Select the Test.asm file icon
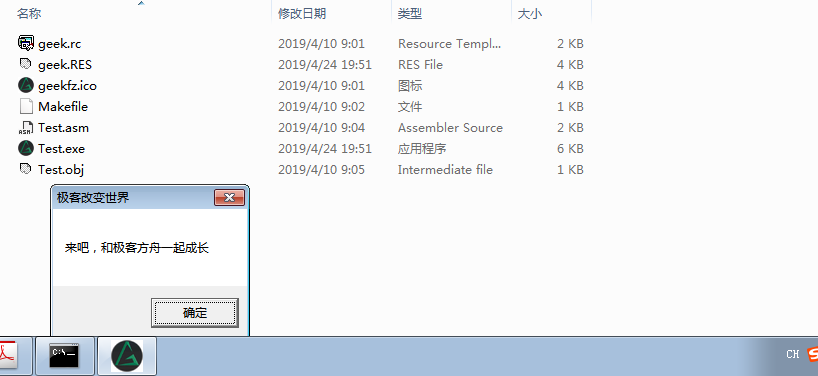 click(x=26, y=127)
